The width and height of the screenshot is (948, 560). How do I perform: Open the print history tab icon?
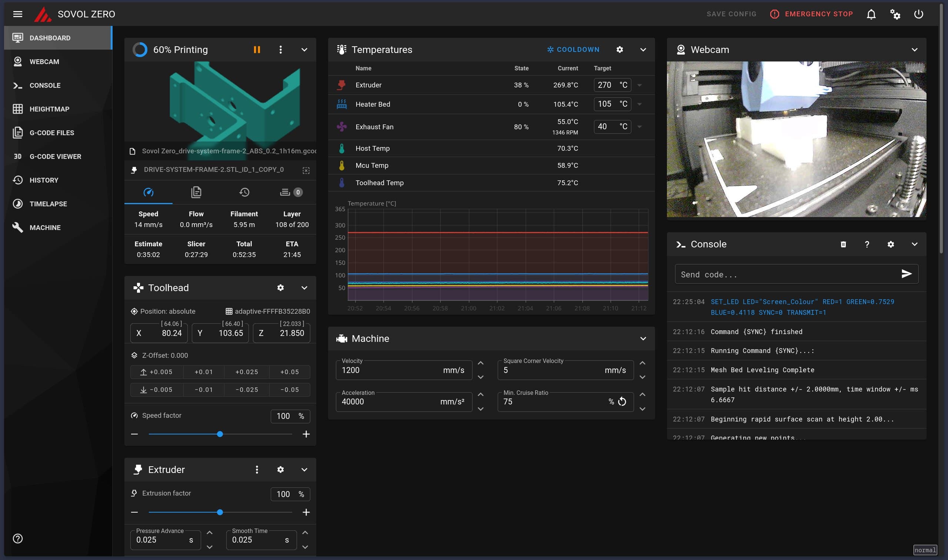tap(244, 192)
